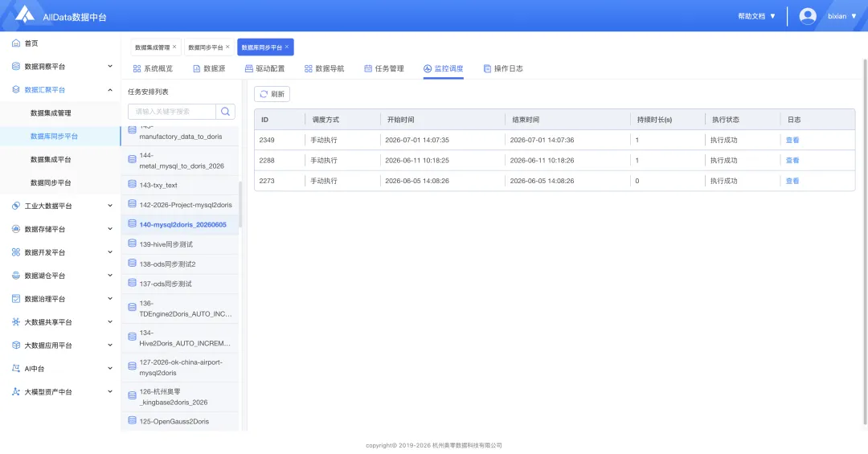Switch to the 任务管理 tab
Viewport: 868px width, 454px height.
point(383,68)
